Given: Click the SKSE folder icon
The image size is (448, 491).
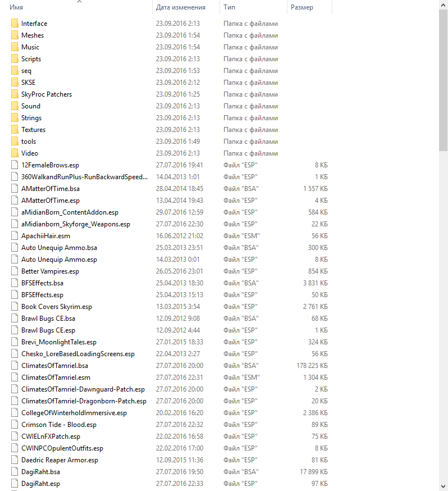Looking at the screenshot, I should [15, 83].
